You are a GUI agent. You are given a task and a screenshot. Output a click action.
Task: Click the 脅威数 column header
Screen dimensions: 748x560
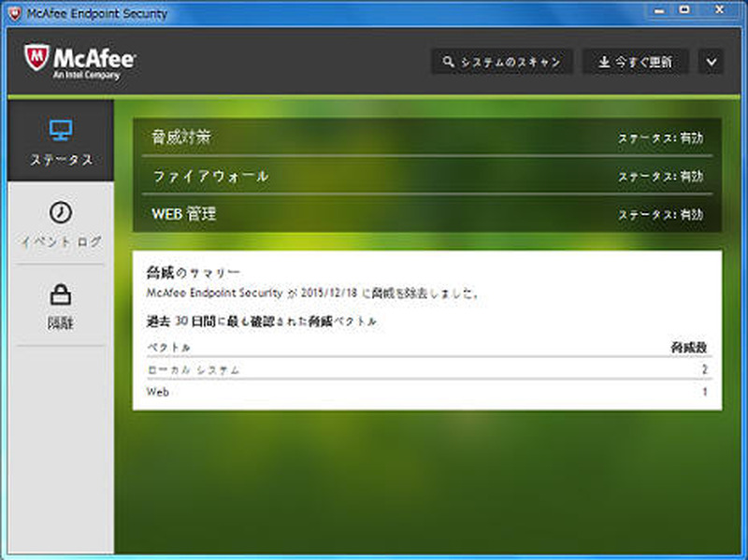click(x=688, y=347)
